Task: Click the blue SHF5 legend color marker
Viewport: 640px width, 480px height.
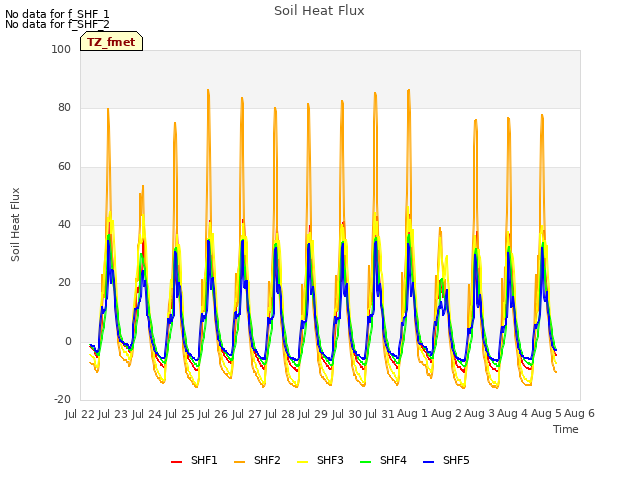Action: (429, 462)
